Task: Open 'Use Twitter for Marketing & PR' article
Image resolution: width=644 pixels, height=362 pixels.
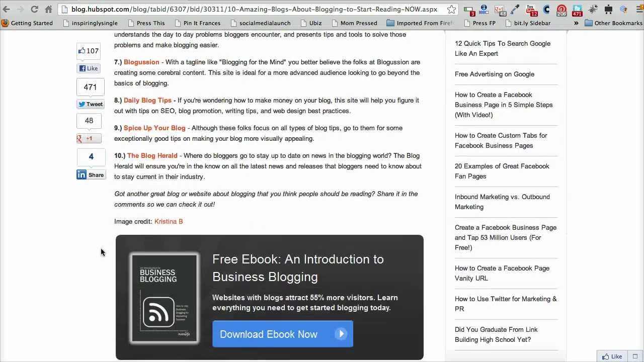Action: coord(506,304)
